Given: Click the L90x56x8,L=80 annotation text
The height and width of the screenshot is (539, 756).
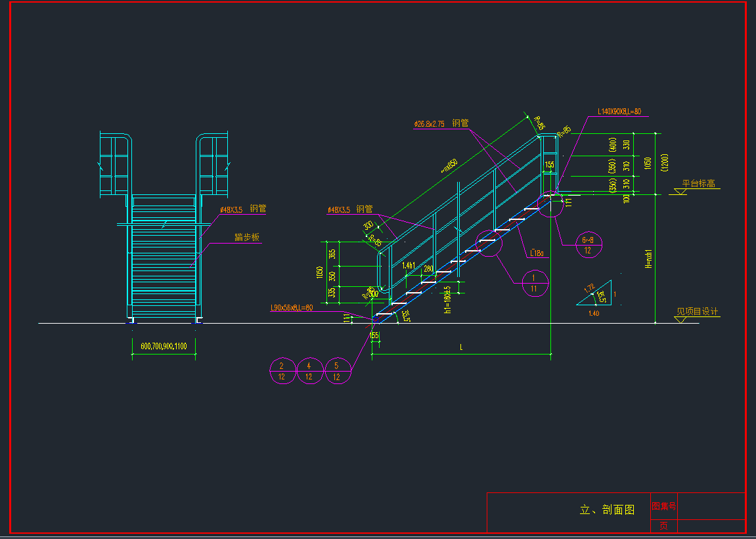Looking at the screenshot, I should pyautogui.click(x=291, y=307).
